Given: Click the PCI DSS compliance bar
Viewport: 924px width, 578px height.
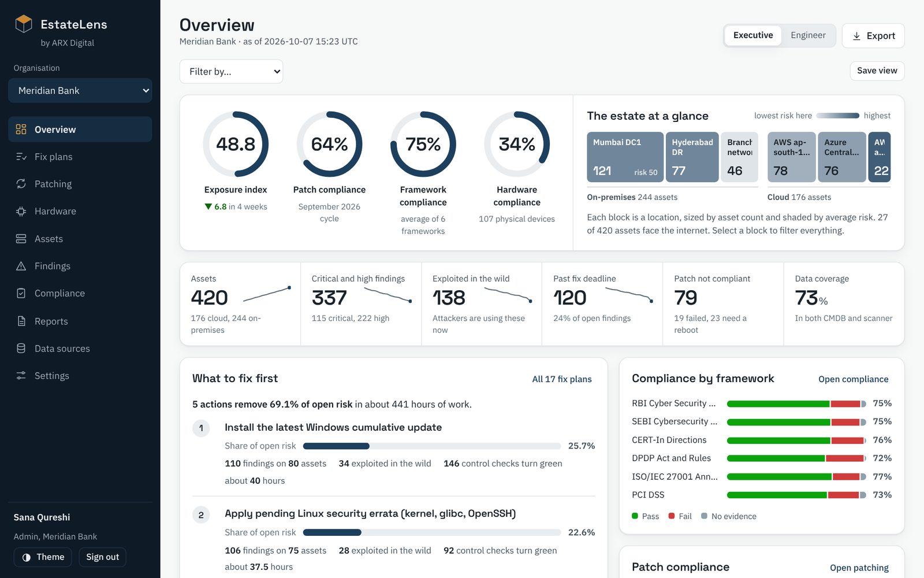Looking at the screenshot, I should point(796,495).
